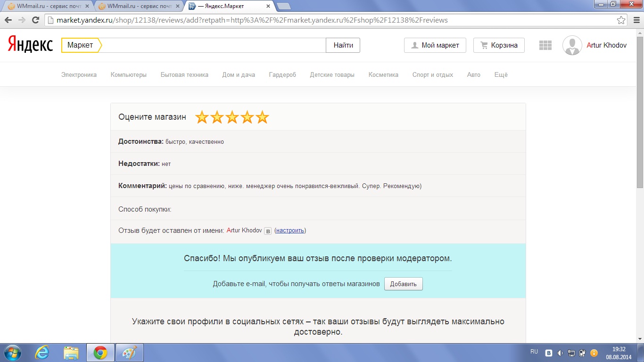Open the Электроника category

(x=79, y=74)
